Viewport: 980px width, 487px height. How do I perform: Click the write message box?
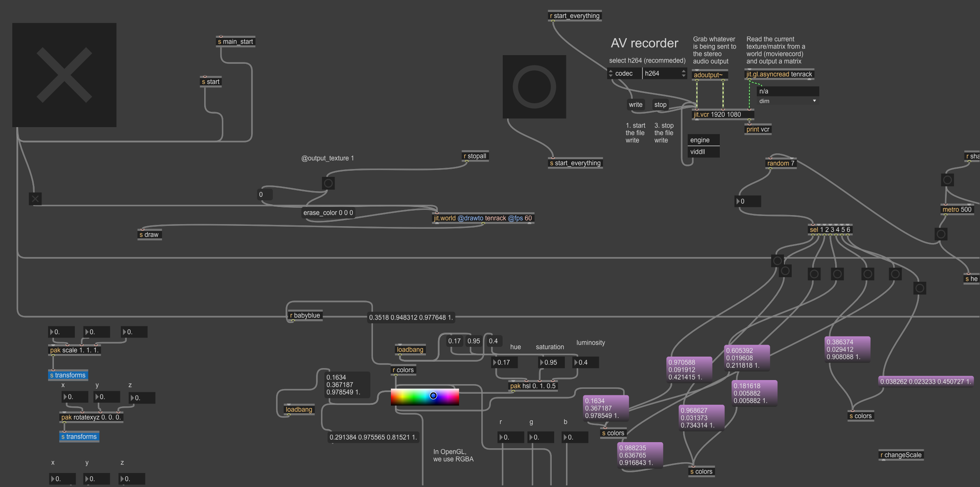point(635,104)
